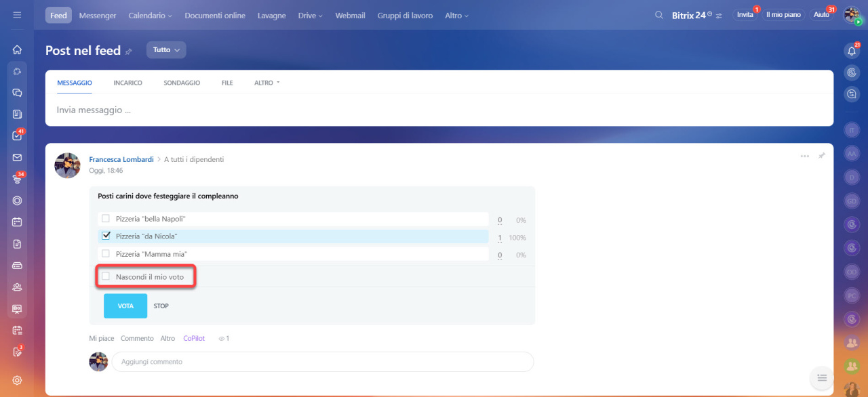Open Il mio piano
The width and height of the screenshot is (868, 397).
click(x=783, y=15)
